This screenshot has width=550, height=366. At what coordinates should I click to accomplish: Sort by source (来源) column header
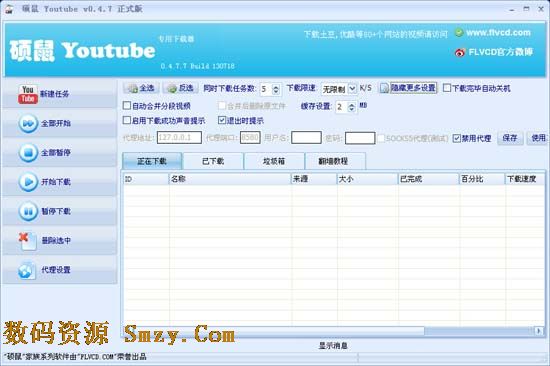[x=314, y=179]
